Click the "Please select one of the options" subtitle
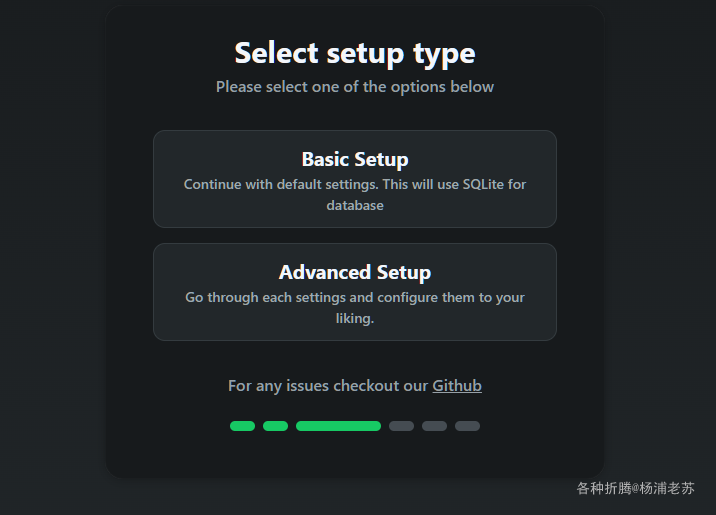 [355, 87]
